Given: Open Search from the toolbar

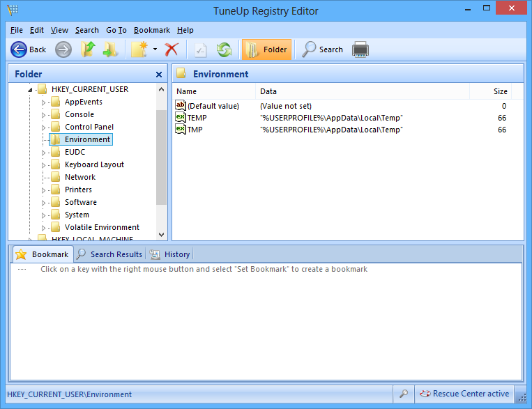Looking at the screenshot, I should pos(322,49).
